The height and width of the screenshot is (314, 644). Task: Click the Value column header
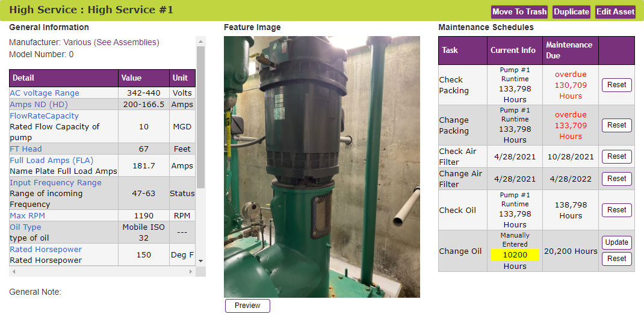click(144, 78)
